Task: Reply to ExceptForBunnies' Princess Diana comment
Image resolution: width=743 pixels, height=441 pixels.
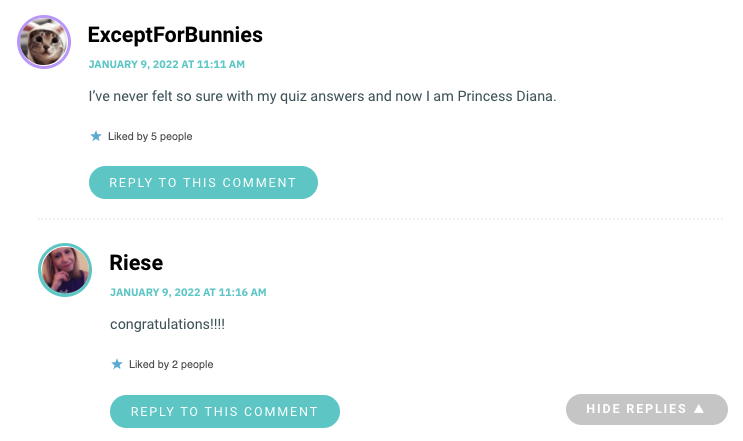Action: pyautogui.click(x=203, y=182)
